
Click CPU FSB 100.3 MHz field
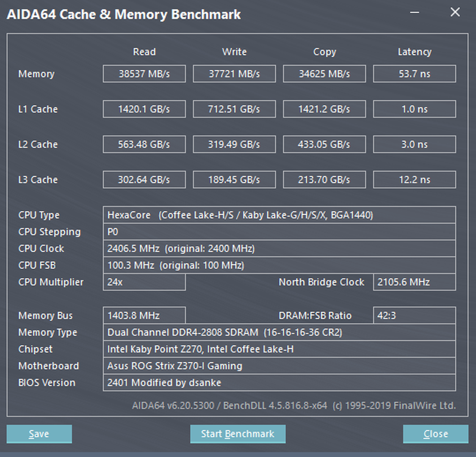point(279,265)
